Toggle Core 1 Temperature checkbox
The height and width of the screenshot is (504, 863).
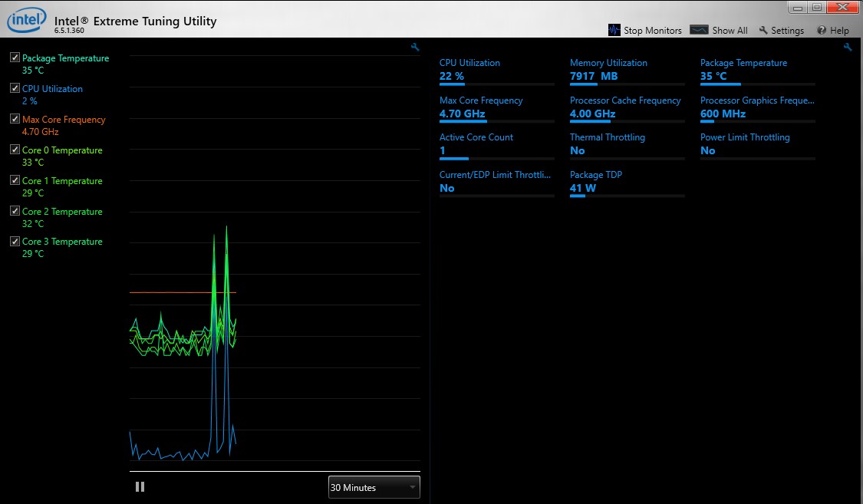15,180
